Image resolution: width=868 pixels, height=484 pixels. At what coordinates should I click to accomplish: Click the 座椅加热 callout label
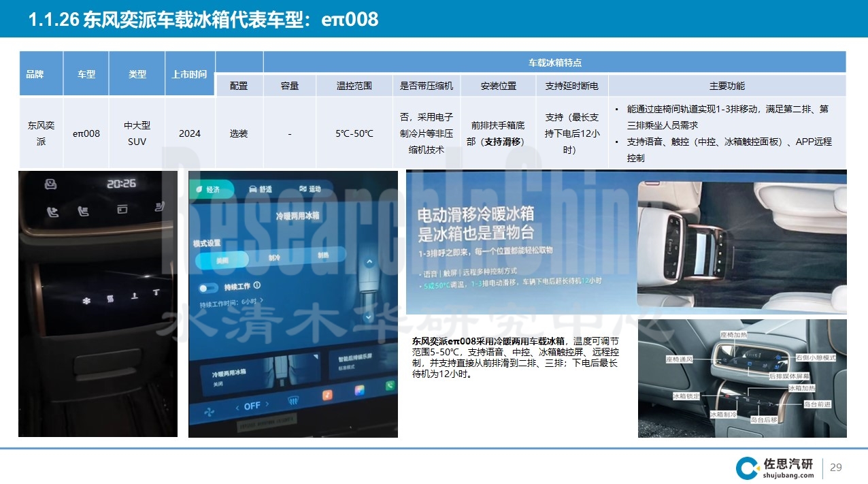735,335
